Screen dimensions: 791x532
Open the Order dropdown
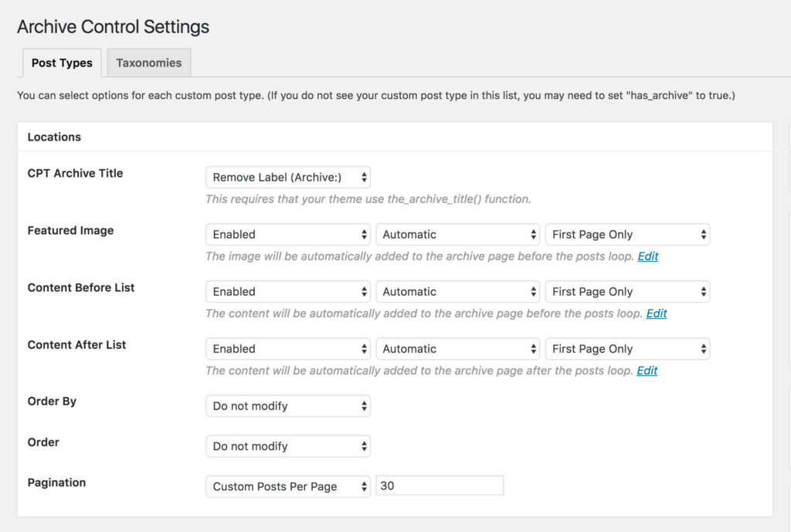(x=287, y=446)
